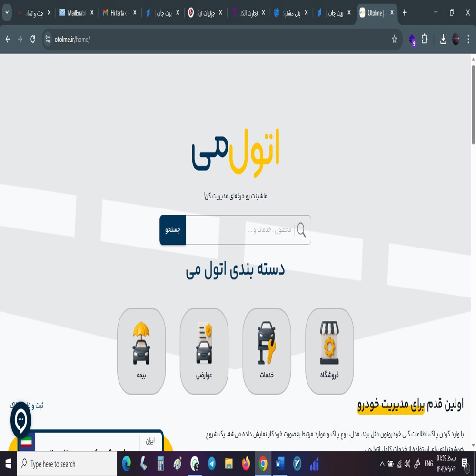Click the page vertical scrollbar thumb

[473, 105]
